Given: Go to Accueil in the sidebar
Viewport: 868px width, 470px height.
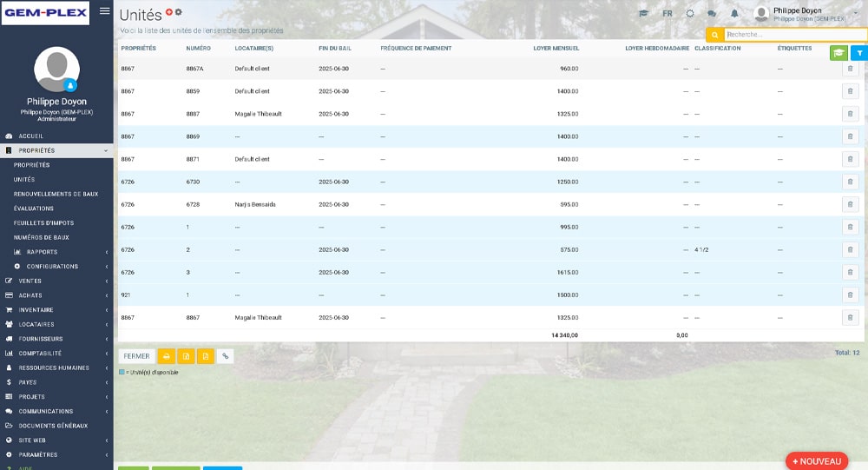Looking at the screenshot, I should [x=30, y=136].
